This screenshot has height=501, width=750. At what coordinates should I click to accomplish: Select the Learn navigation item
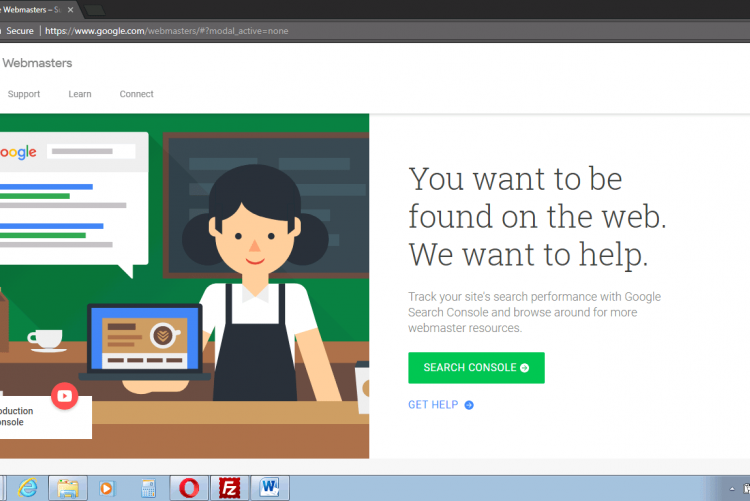tap(80, 94)
